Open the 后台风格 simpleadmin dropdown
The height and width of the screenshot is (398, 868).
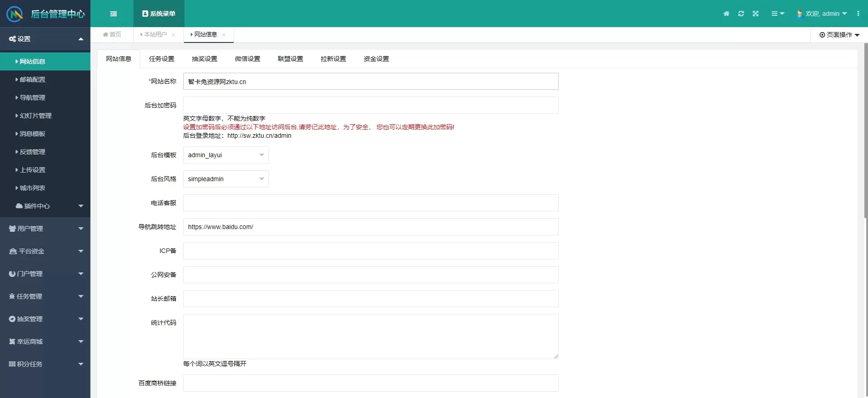[x=226, y=179]
